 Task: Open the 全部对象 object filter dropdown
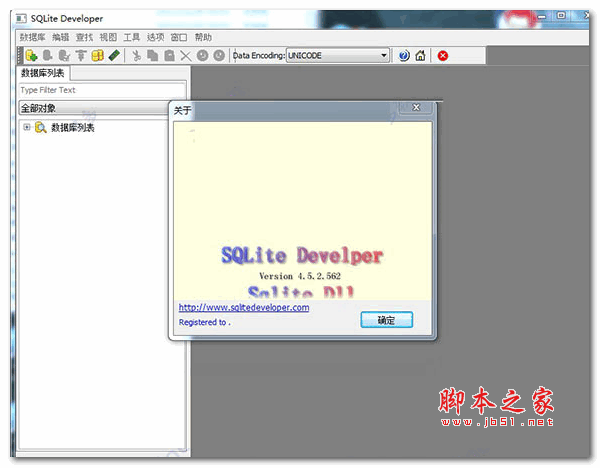(x=94, y=108)
